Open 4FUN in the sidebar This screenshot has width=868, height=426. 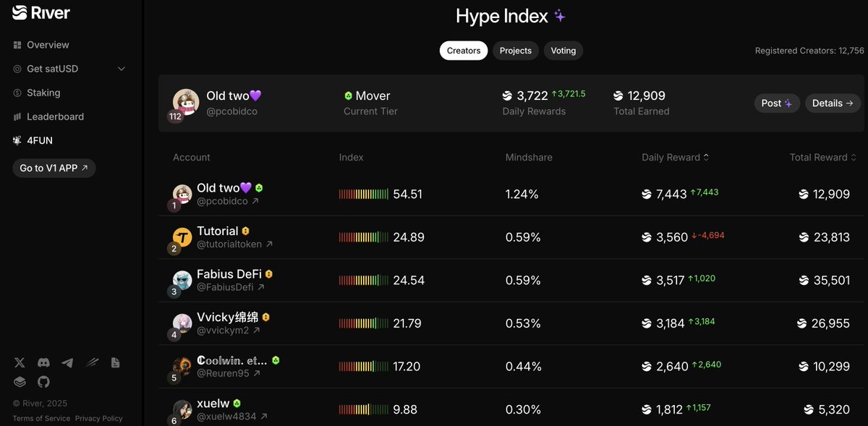pos(33,140)
